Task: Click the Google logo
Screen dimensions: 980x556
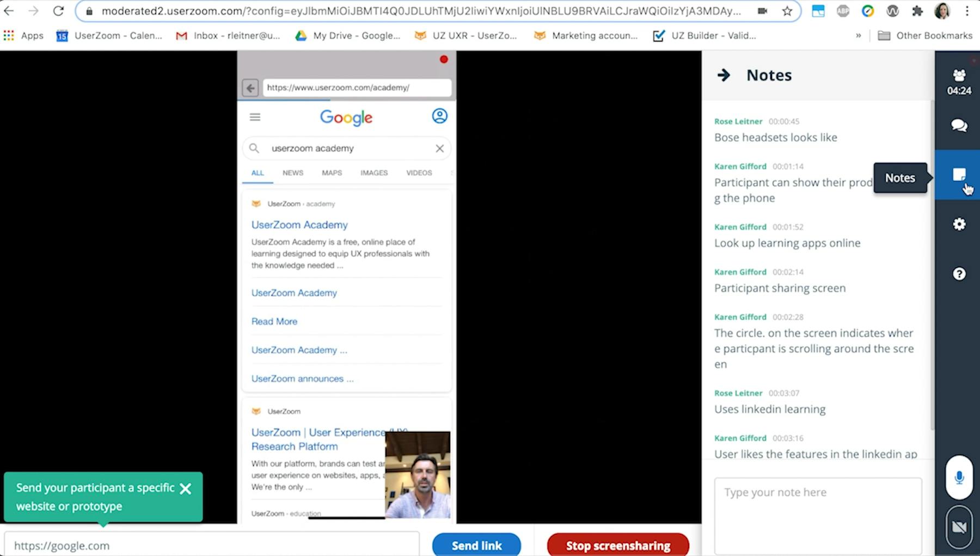Action: point(346,118)
